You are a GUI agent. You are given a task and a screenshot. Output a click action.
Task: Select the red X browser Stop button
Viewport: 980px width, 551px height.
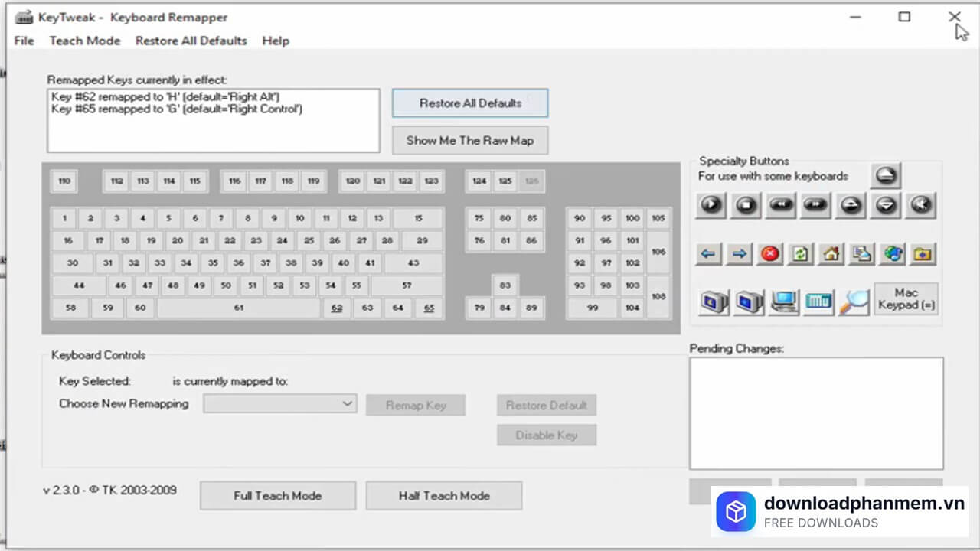pyautogui.click(x=770, y=254)
